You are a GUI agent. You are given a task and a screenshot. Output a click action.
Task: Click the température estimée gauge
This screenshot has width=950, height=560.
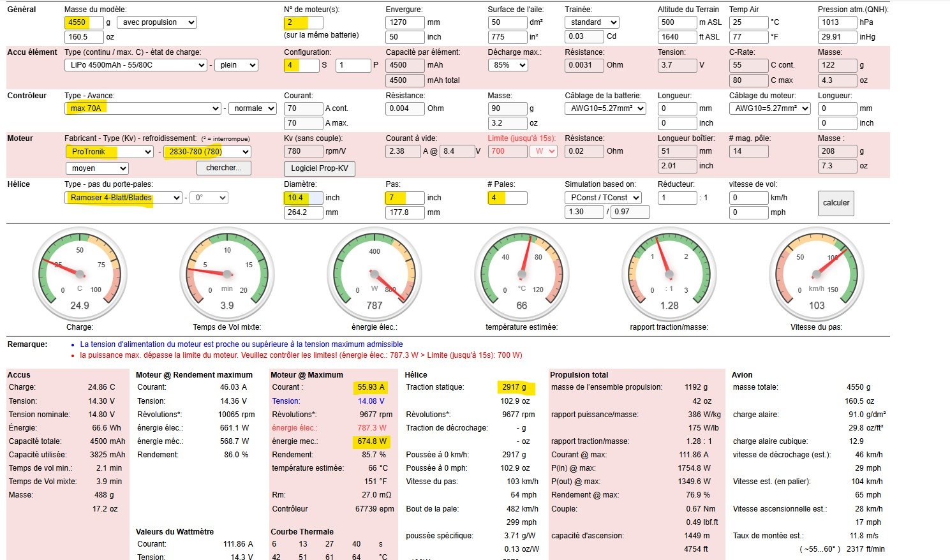click(x=521, y=274)
